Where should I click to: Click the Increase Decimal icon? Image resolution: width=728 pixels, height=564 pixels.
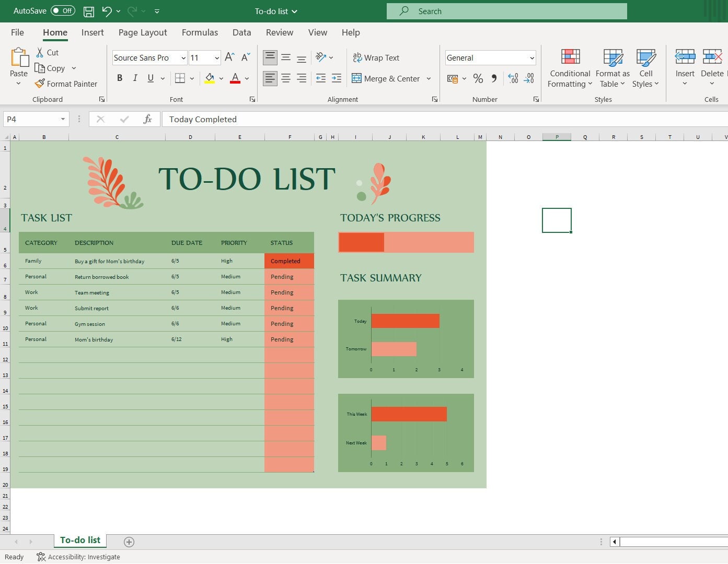pos(512,78)
